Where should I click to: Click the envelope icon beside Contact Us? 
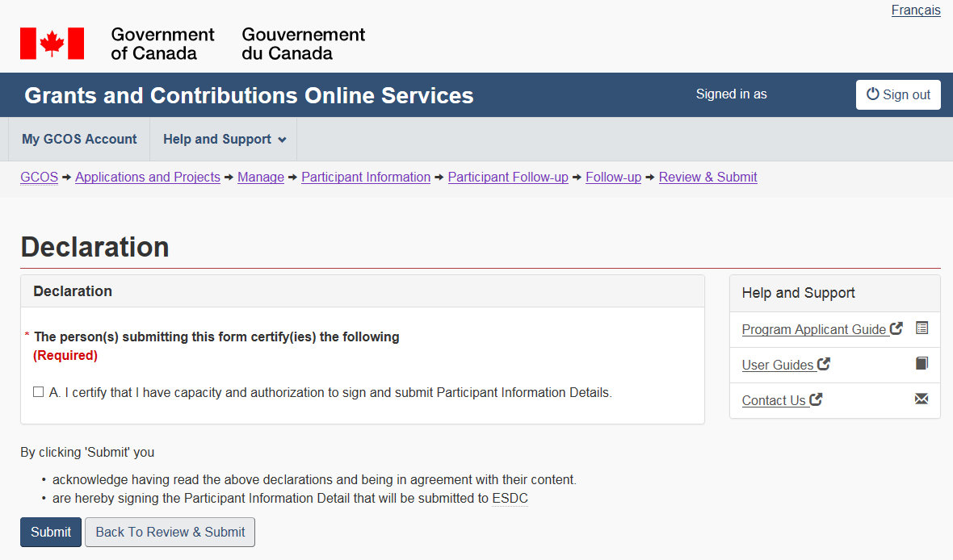pos(922,399)
